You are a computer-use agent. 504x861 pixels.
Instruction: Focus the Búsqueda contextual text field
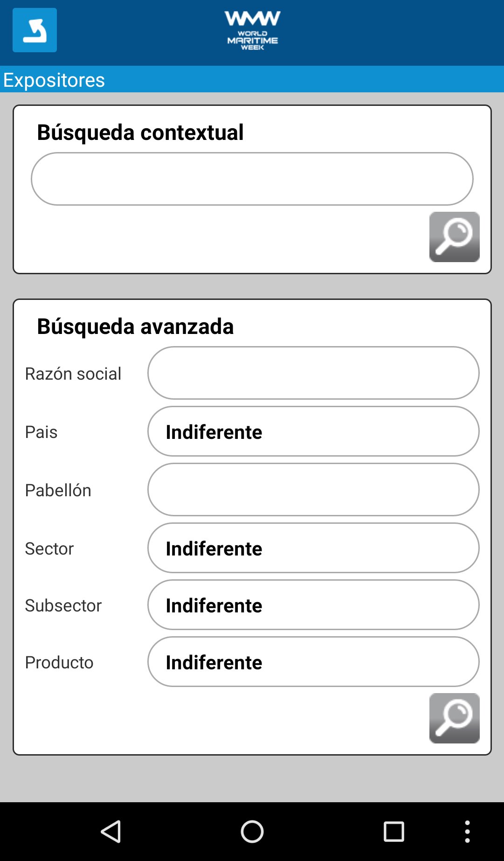(252, 179)
